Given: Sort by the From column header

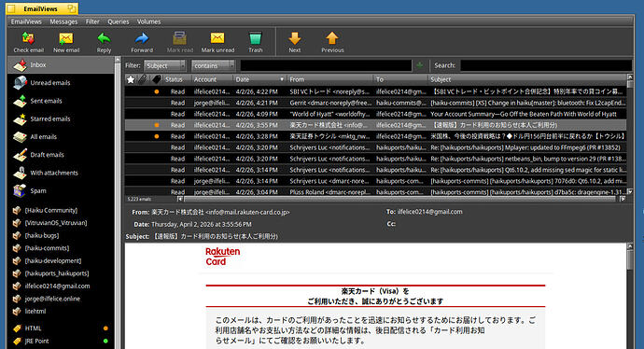Looking at the screenshot, I should coord(329,79).
